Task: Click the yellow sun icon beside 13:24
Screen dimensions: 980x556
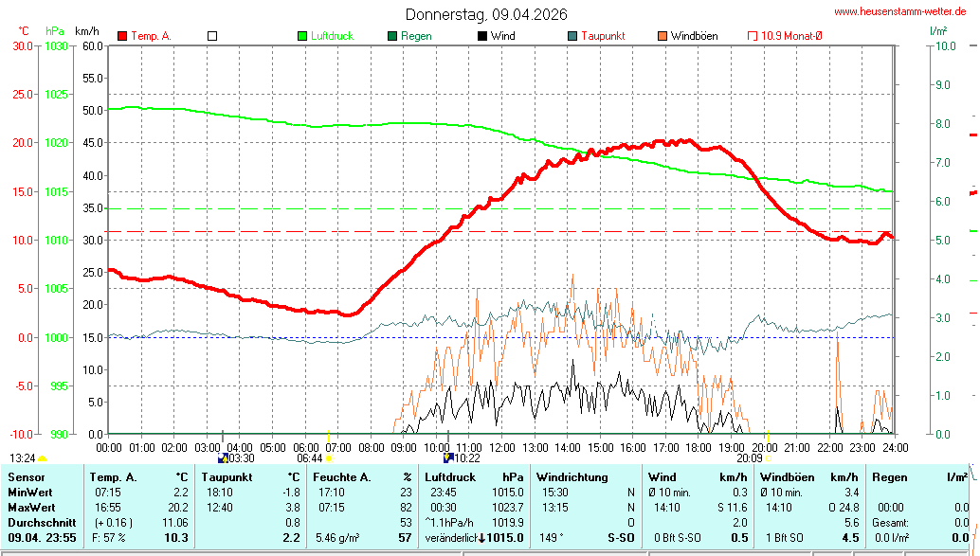Action: (x=43, y=458)
